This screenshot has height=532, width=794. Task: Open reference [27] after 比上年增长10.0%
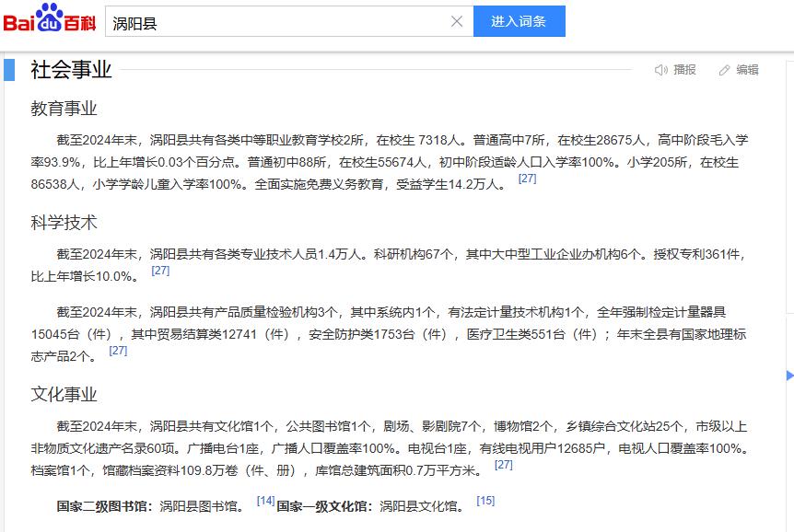pos(160,271)
